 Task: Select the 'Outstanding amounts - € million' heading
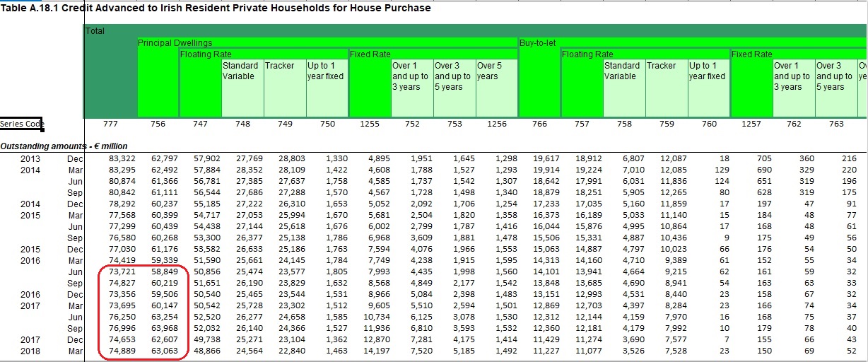pos(64,146)
